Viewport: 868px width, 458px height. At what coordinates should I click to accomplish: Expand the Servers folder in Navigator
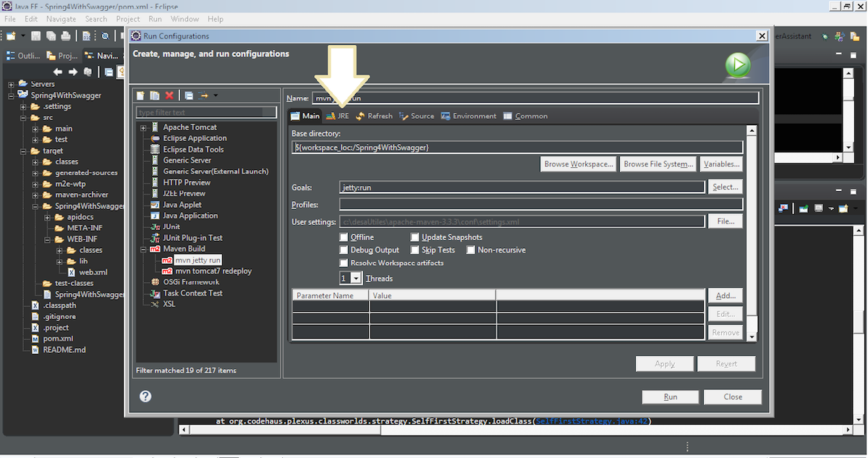tap(11, 84)
